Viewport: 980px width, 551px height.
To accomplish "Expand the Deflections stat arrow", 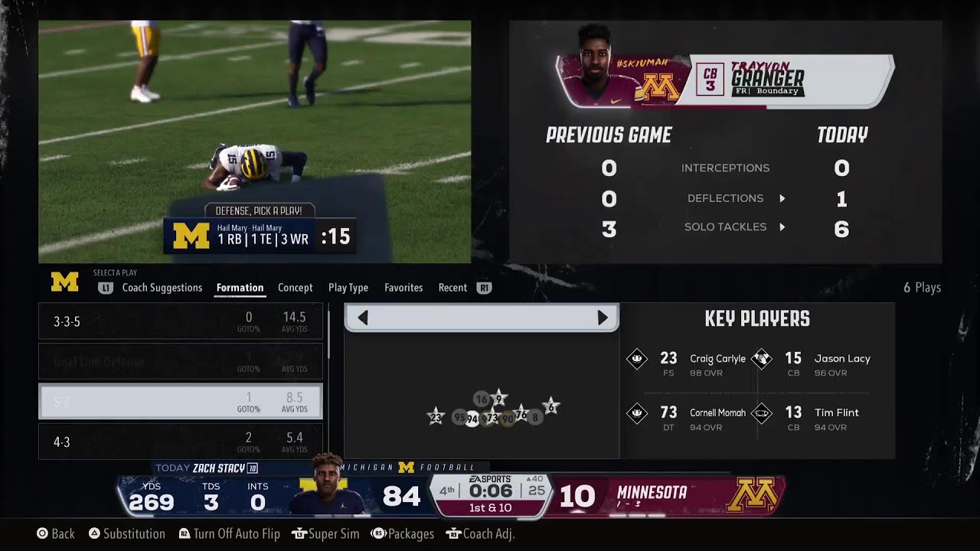I will (x=782, y=199).
